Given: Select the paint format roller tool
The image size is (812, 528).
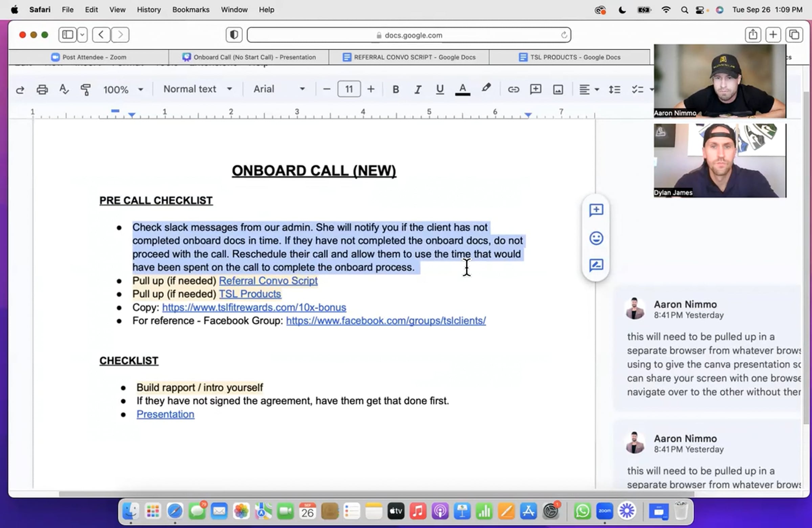Looking at the screenshot, I should click(86, 89).
